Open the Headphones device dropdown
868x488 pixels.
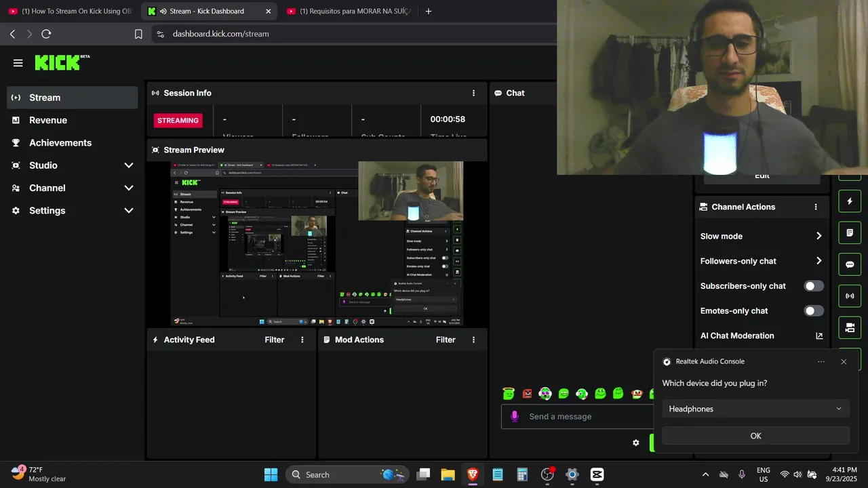click(x=755, y=409)
